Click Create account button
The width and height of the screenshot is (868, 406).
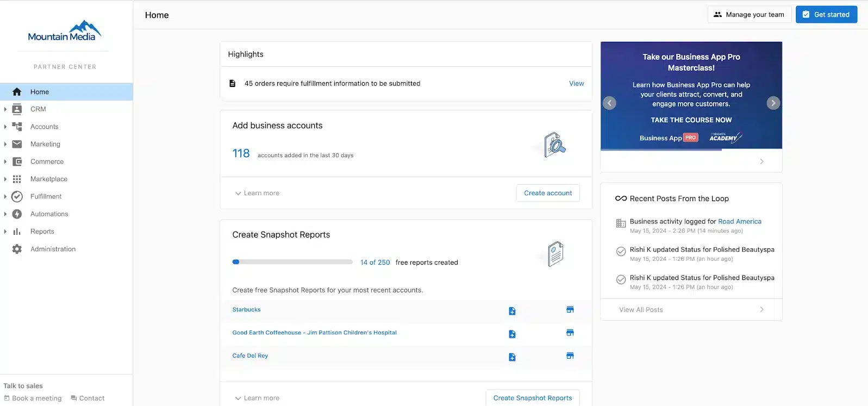click(x=548, y=193)
